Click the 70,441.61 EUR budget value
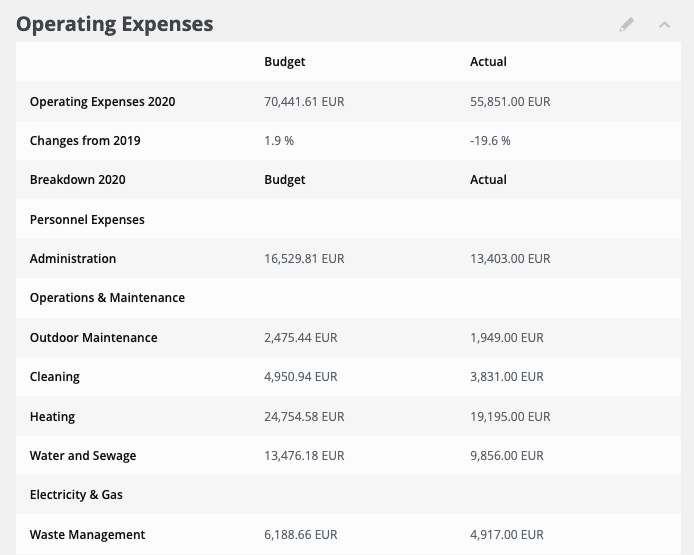The image size is (694, 555). 304,102
